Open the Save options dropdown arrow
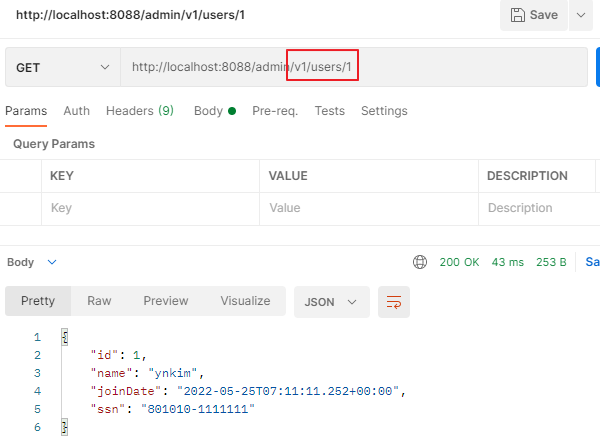 click(581, 15)
